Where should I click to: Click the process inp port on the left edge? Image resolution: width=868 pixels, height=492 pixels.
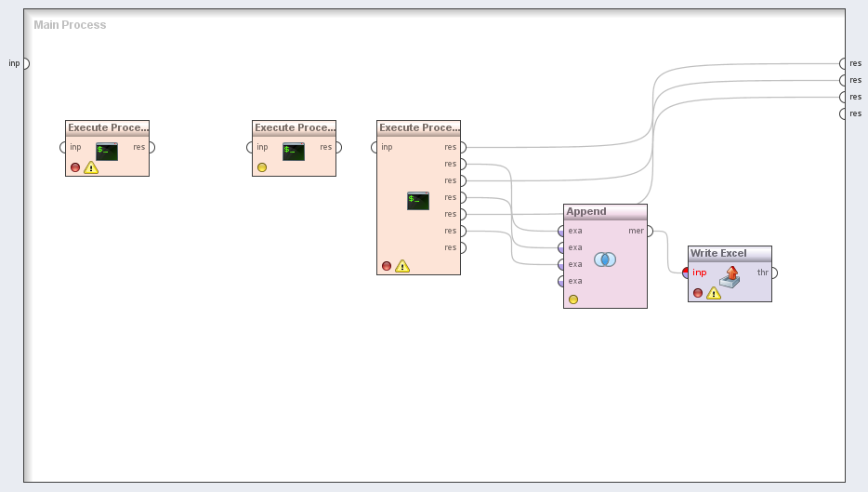25,63
